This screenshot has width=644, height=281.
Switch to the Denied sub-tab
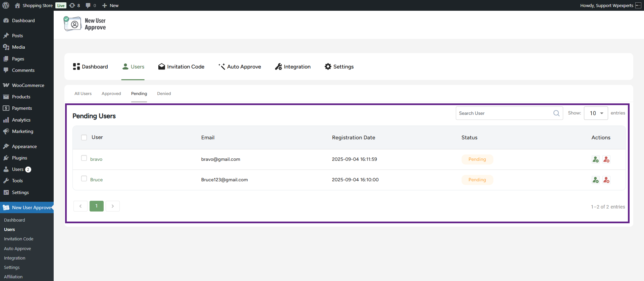(x=164, y=94)
